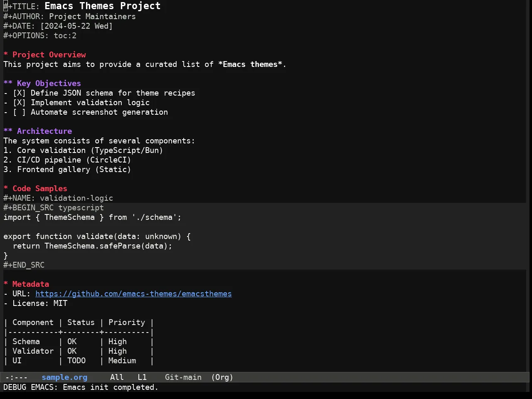Fold the 'Key Objectives' subheading

(42, 84)
